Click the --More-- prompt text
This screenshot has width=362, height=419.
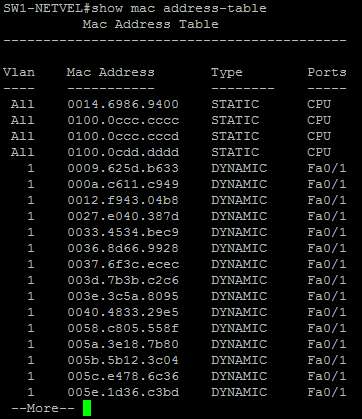coord(43,408)
